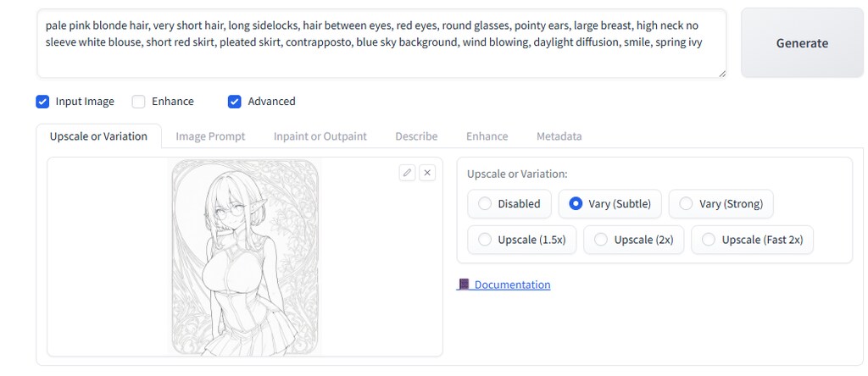Viewport: 868px width, 376px height.
Task: Open the Inpaint or Outpaint tab
Action: click(320, 136)
